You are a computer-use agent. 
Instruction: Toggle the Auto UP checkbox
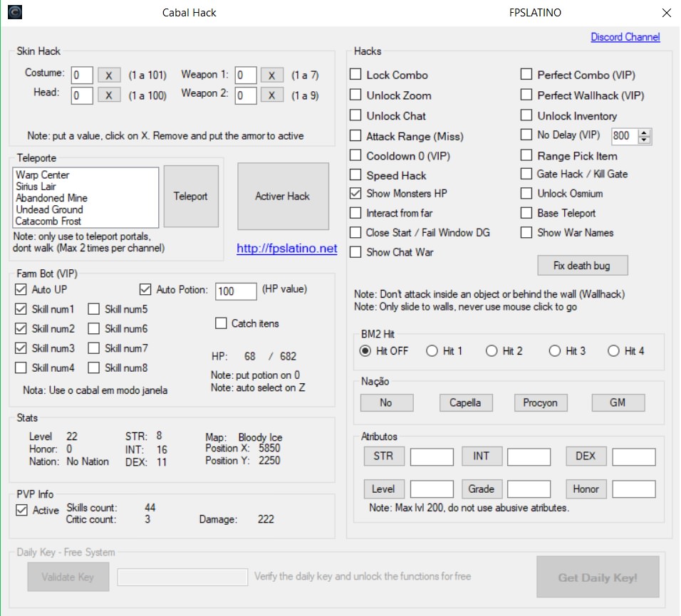pyautogui.click(x=21, y=290)
